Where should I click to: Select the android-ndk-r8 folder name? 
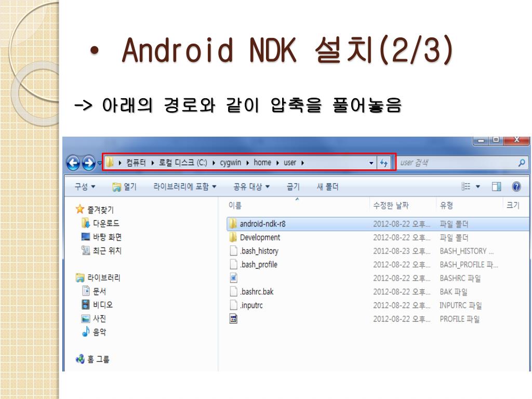pyautogui.click(x=262, y=223)
